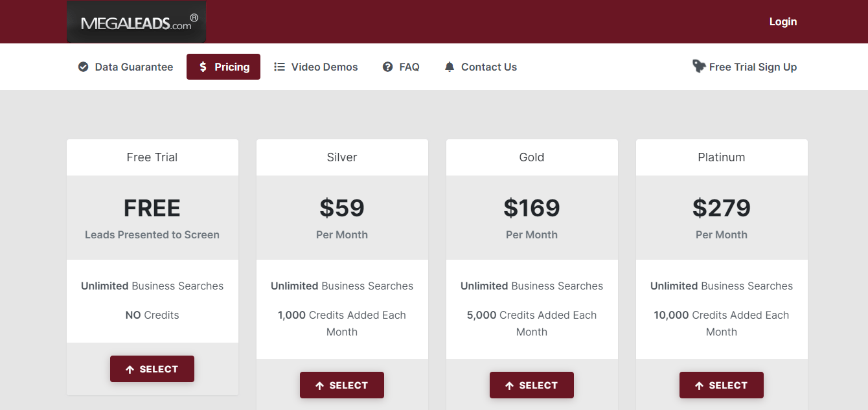Image resolution: width=868 pixels, height=410 pixels.
Task: Click the Login link
Action: pyautogui.click(x=782, y=21)
